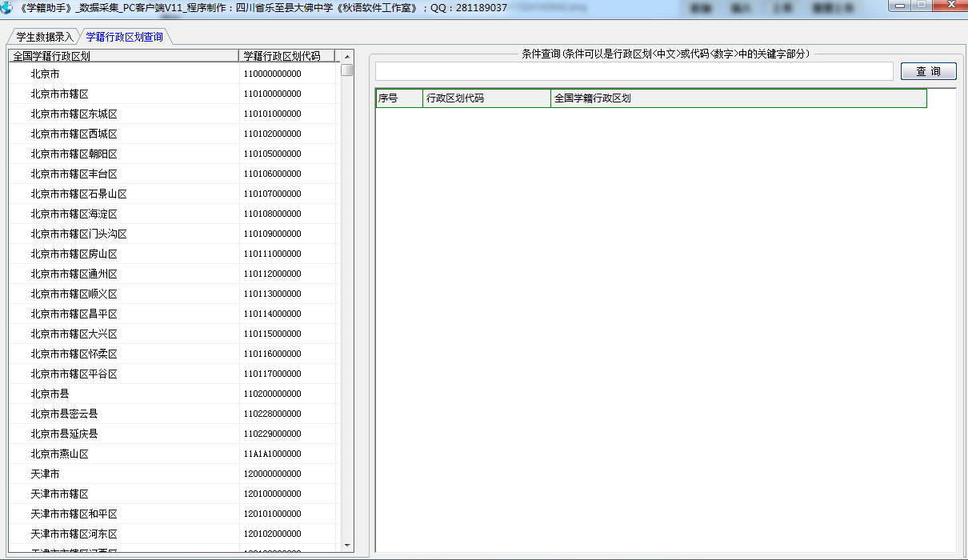The height and width of the screenshot is (560, 968).
Task: Click the application globe icon in title bar
Action: 6,7
